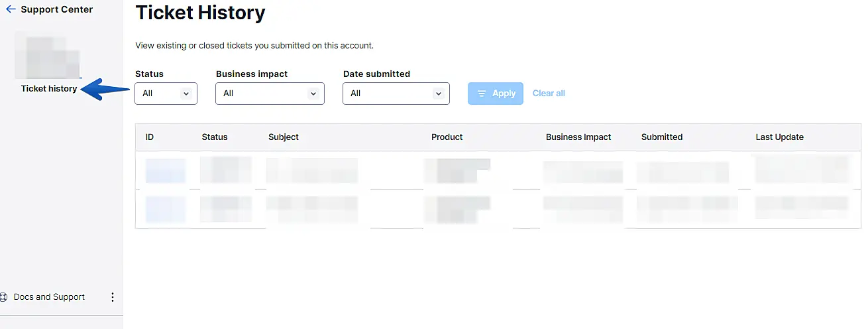
Task: Open the Business impact filter dropdown
Action: (270, 94)
